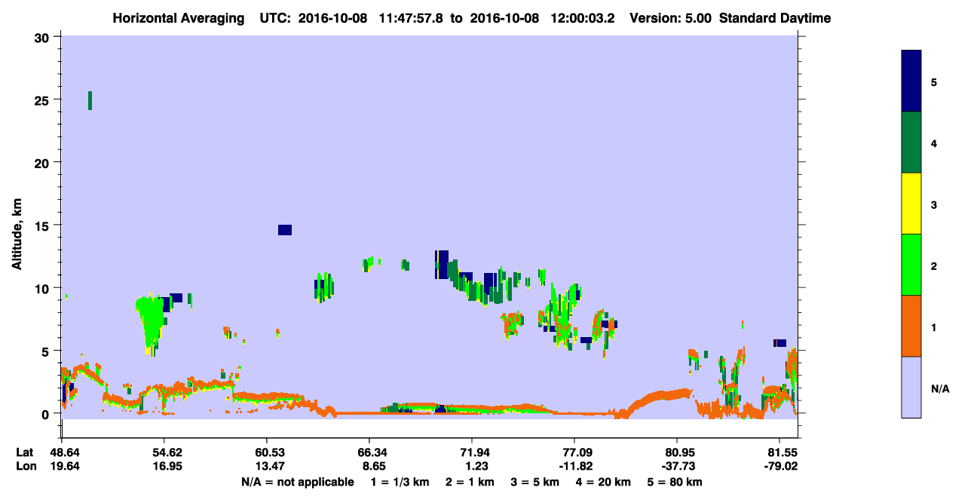Image resolution: width=980 pixels, height=503 pixels.
Task: Click the yellow level 3 color swatch
Action: (911, 204)
